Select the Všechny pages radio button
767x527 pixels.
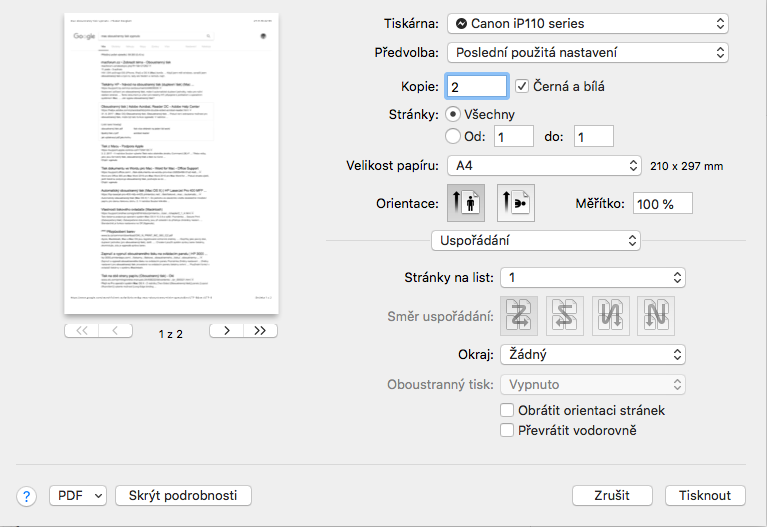[453, 114]
